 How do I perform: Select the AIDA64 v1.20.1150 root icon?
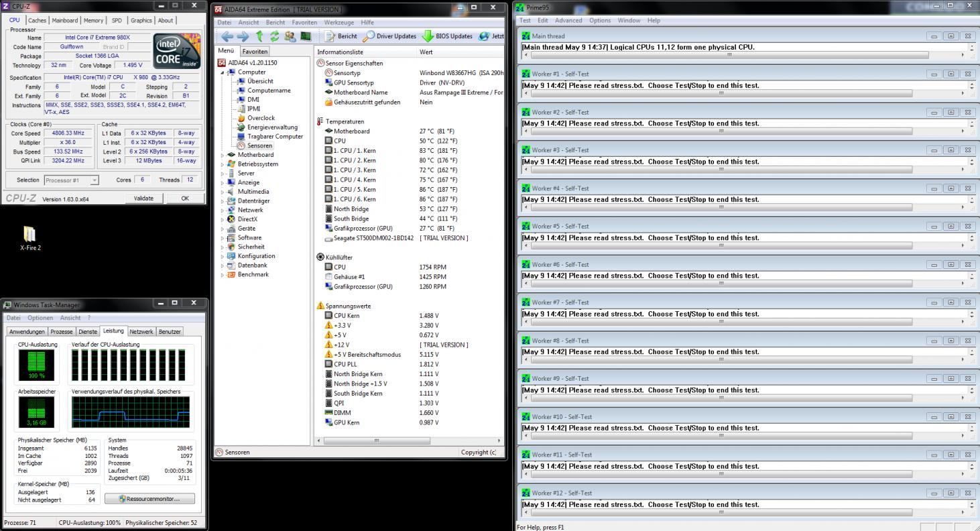pyautogui.click(x=223, y=62)
